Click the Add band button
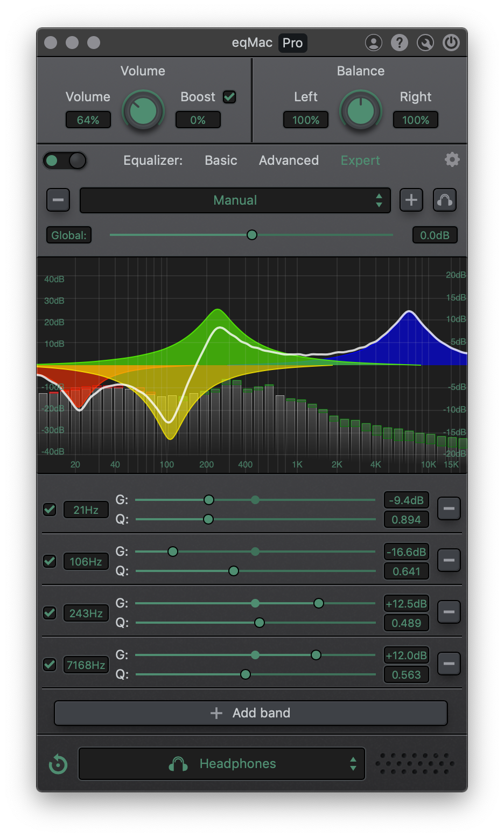 [251, 713]
